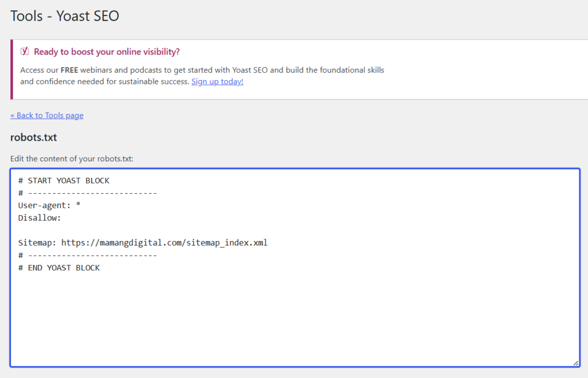This screenshot has width=588, height=378.
Task: Place cursor on 'User-agent: *' line
Action: (49, 205)
